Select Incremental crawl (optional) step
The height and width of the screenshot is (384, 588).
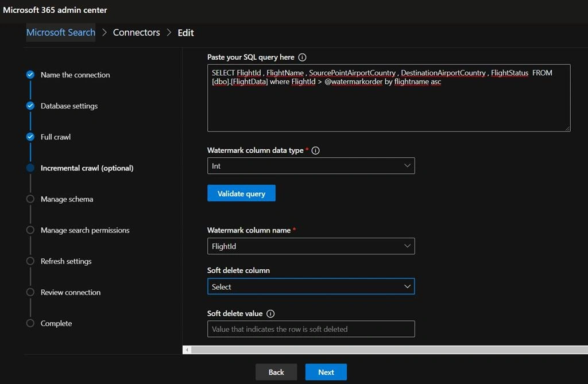(87, 168)
